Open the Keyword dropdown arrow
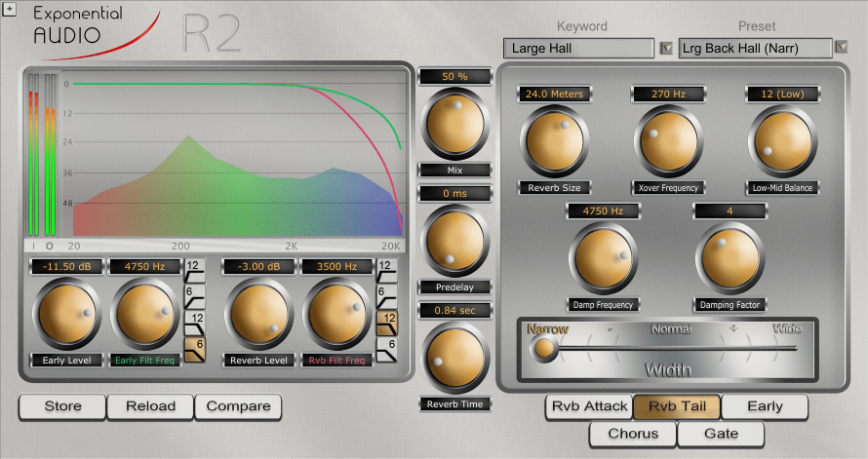 666,48
